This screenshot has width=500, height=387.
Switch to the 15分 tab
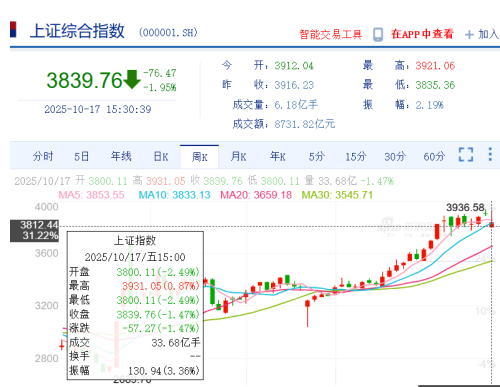pos(356,156)
